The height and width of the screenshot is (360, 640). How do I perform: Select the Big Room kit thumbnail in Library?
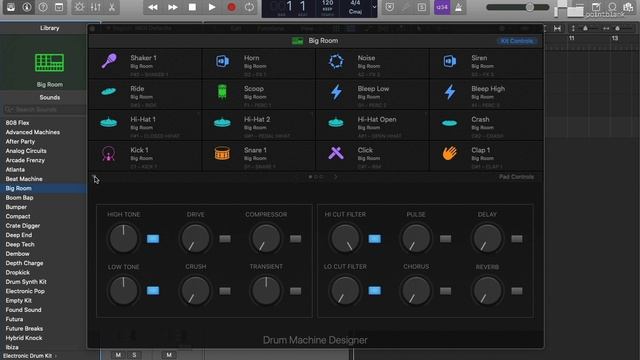tap(49, 63)
